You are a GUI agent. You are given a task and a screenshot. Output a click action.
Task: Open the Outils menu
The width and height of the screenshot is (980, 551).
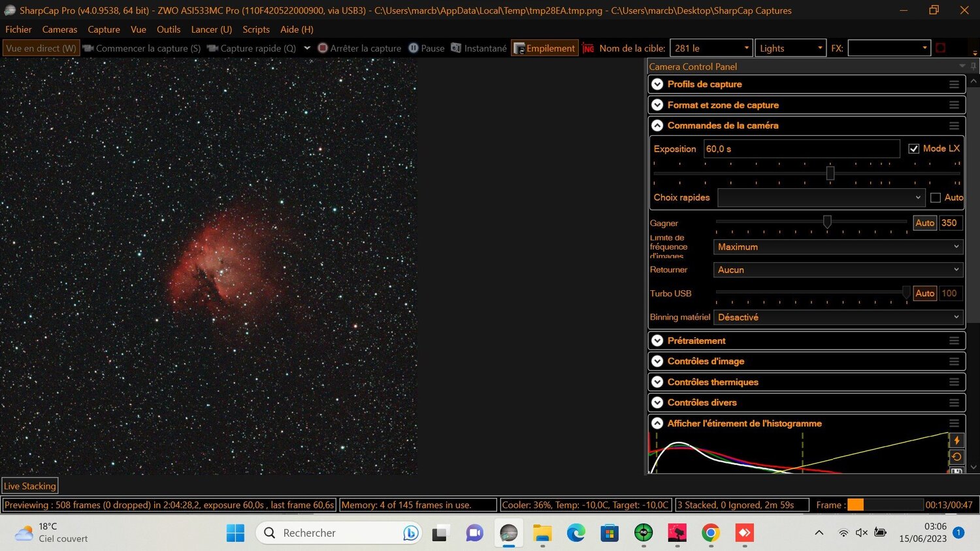(x=169, y=29)
